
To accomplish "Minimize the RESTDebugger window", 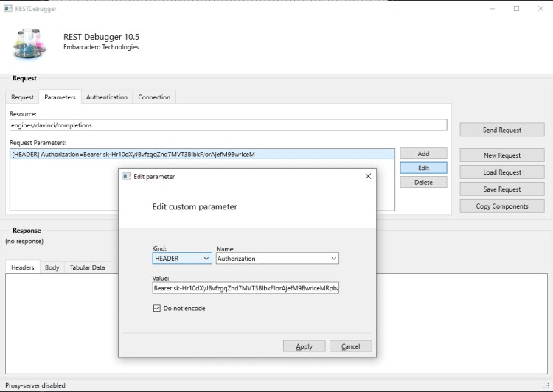I will pos(493,8).
